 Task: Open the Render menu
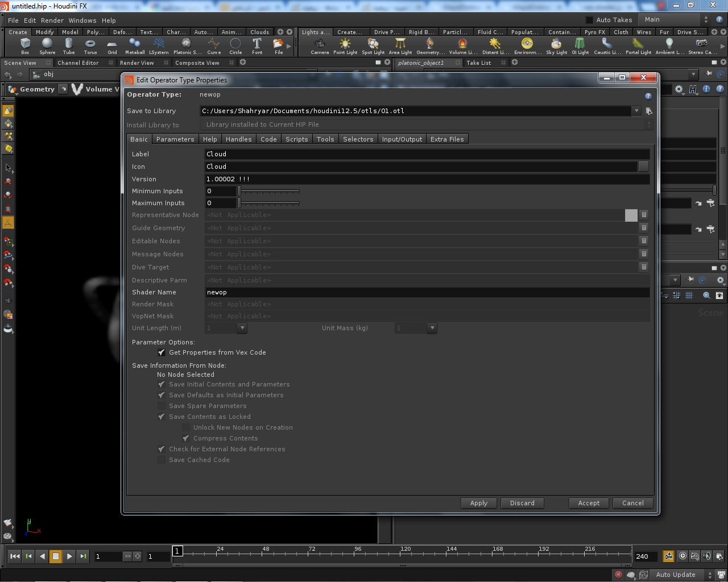(52, 20)
